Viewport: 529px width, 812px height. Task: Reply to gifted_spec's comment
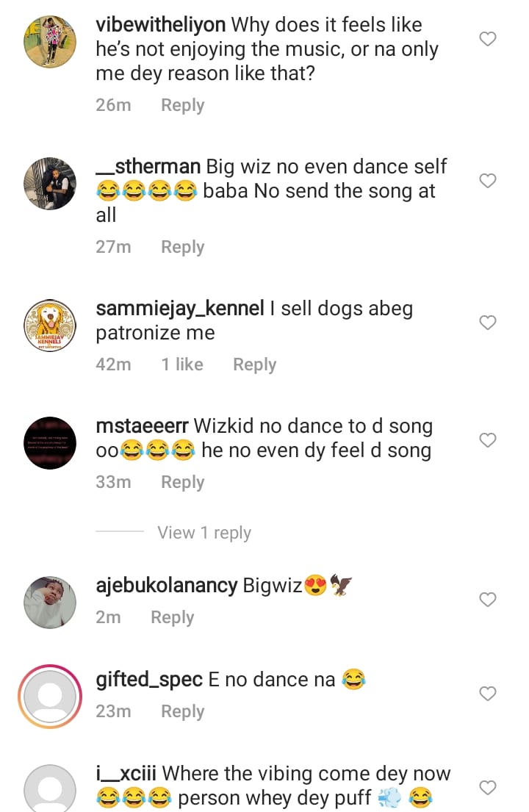pos(182,711)
